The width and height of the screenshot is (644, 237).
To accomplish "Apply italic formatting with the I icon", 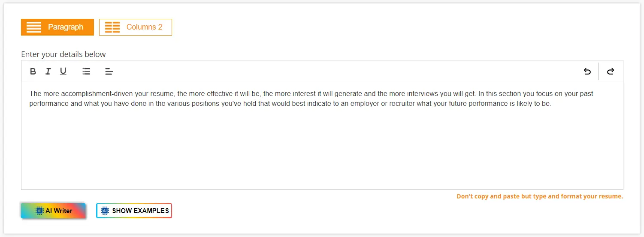I will (x=48, y=72).
